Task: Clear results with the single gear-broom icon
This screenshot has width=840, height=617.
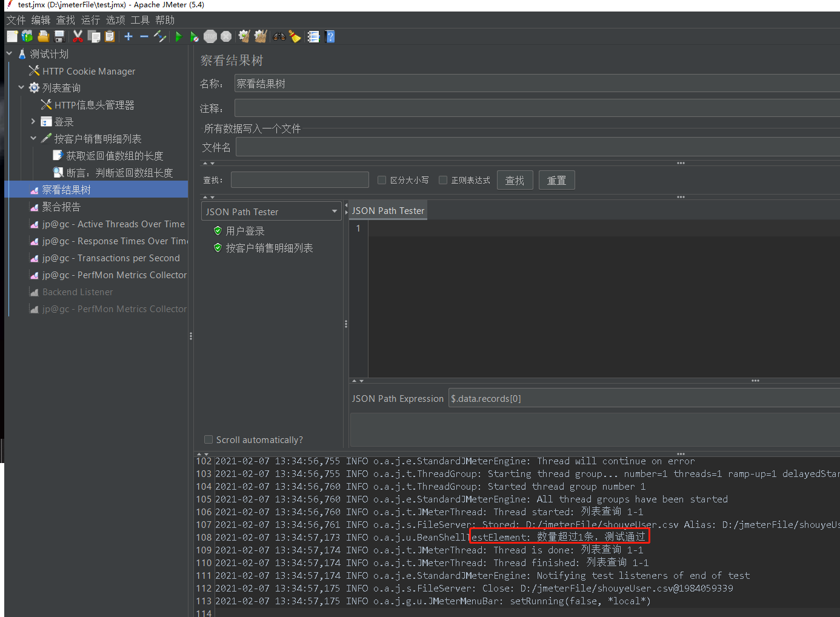Action: coord(244,36)
